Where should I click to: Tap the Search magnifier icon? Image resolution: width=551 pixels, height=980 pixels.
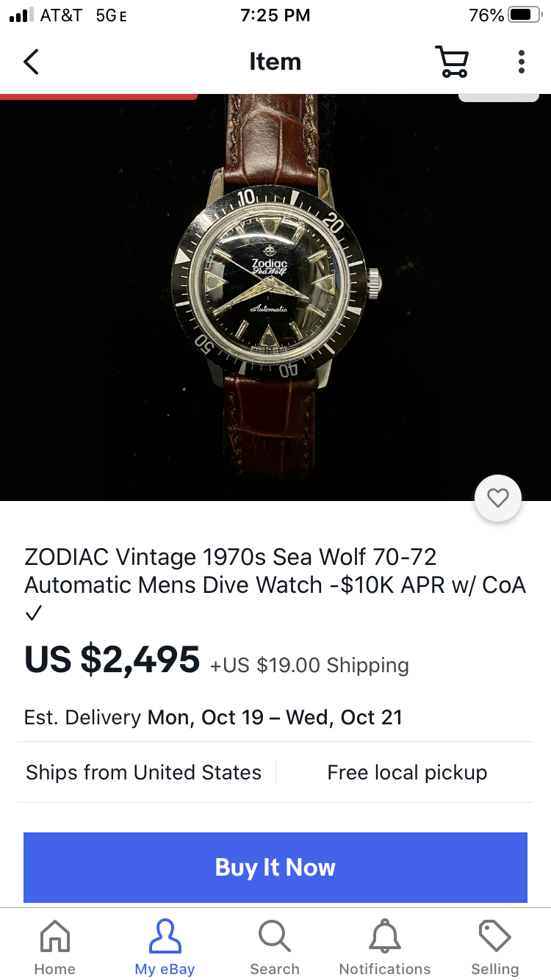point(275,937)
